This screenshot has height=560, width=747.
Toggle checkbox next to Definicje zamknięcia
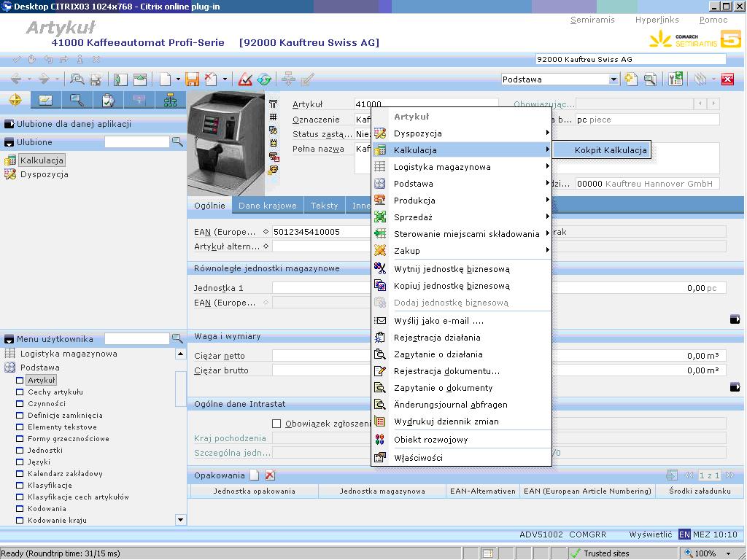(x=20, y=415)
